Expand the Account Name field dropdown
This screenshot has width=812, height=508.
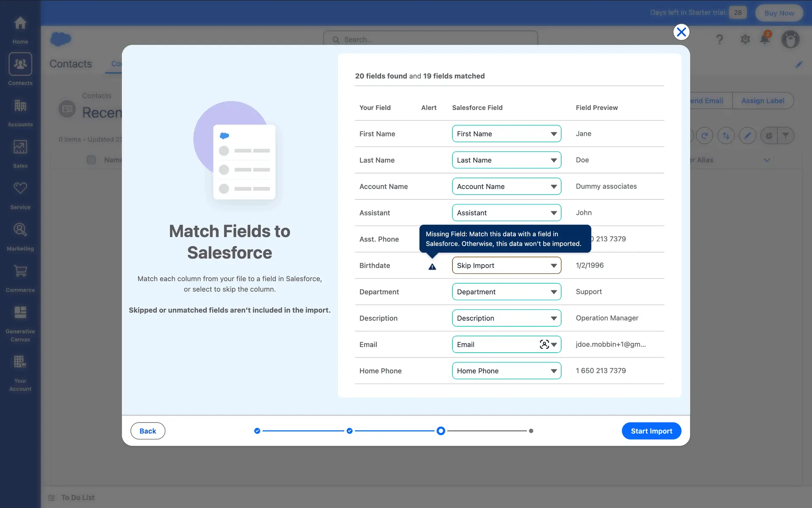(506, 187)
